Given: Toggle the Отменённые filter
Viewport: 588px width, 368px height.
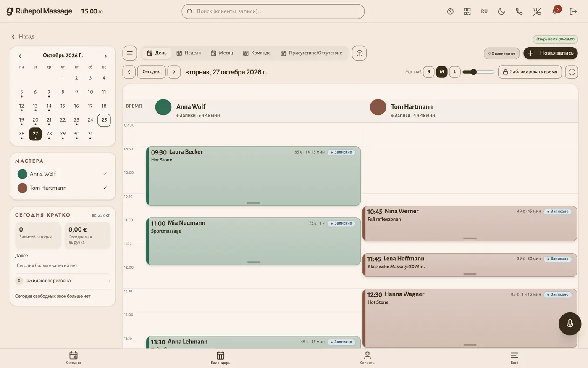Looking at the screenshot, I should 502,53.
